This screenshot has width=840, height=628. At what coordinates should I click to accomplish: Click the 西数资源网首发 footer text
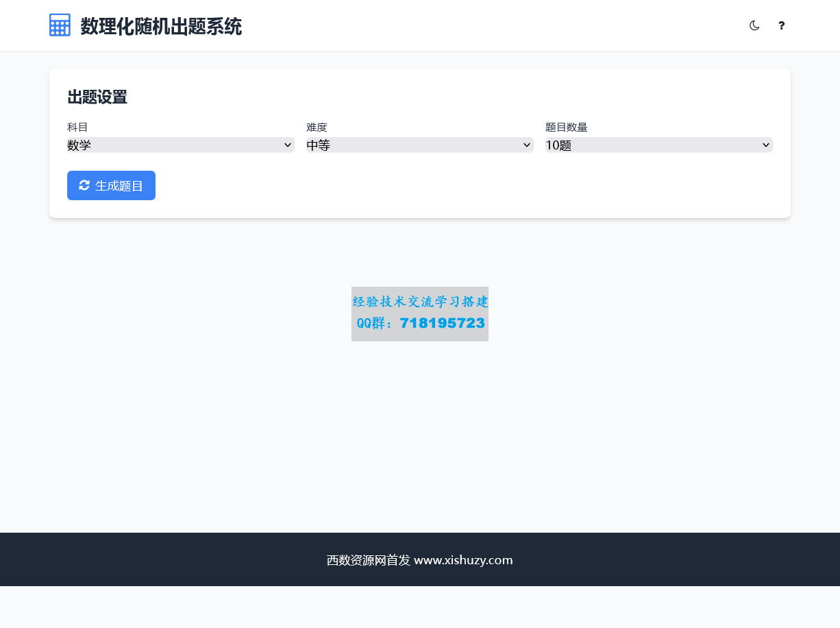click(368, 560)
